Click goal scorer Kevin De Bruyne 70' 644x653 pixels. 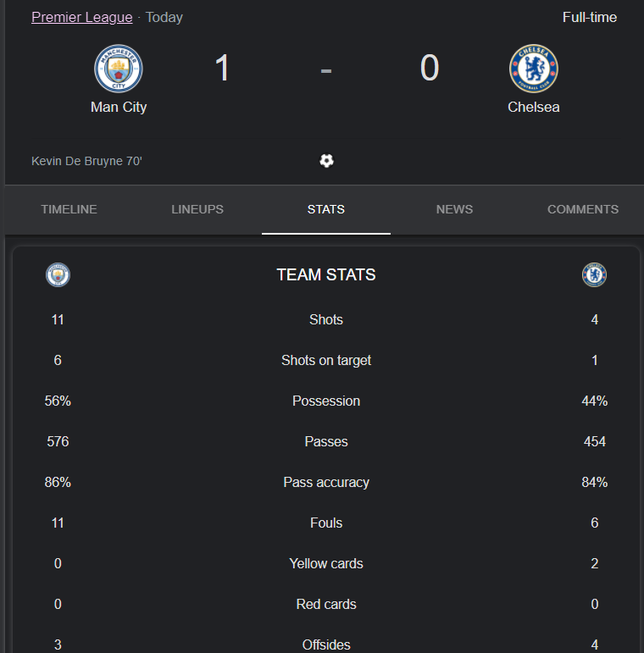point(86,161)
